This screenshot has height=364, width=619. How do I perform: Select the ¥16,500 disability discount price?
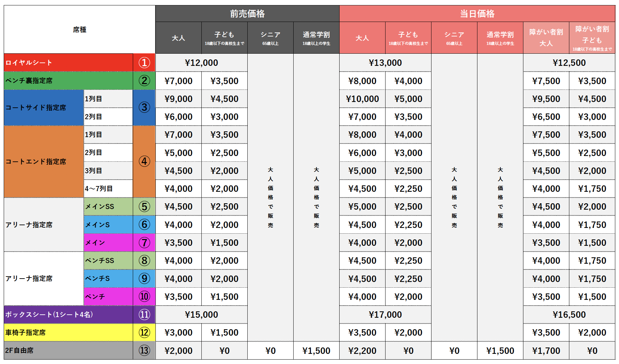tap(569, 315)
